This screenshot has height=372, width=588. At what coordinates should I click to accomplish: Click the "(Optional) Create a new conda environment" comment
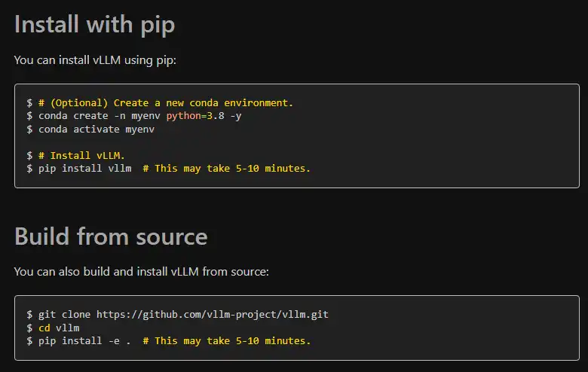166,103
